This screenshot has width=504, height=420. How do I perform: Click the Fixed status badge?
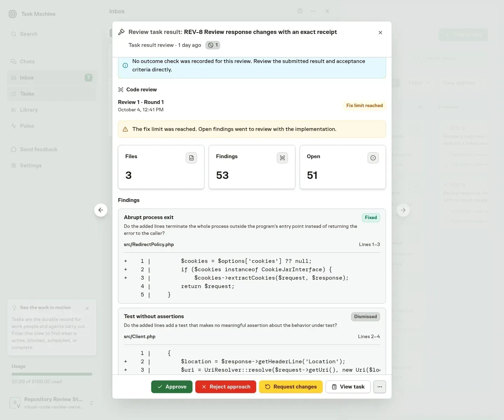[371, 218]
